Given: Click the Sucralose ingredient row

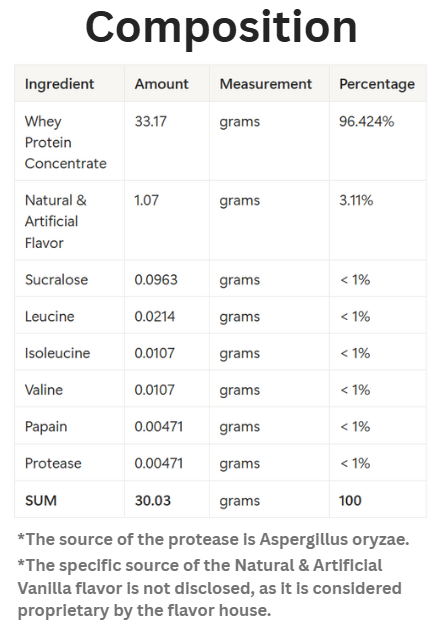Looking at the screenshot, I should [x=220, y=279].
